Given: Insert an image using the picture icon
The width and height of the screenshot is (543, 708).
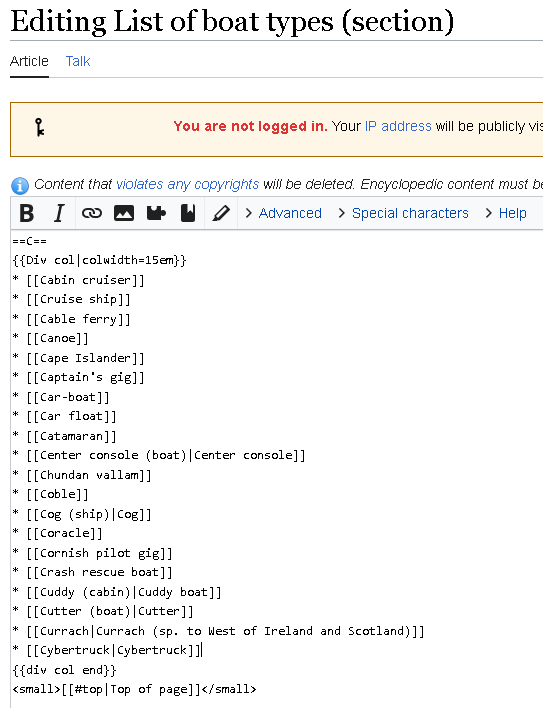Looking at the screenshot, I should (124, 213).
